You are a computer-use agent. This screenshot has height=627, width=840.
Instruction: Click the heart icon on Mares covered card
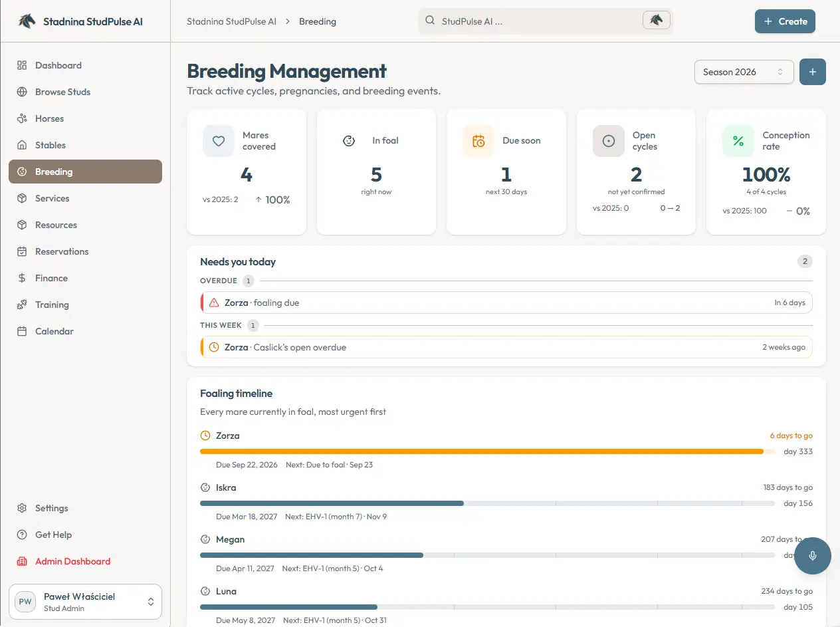coord(219,141)
